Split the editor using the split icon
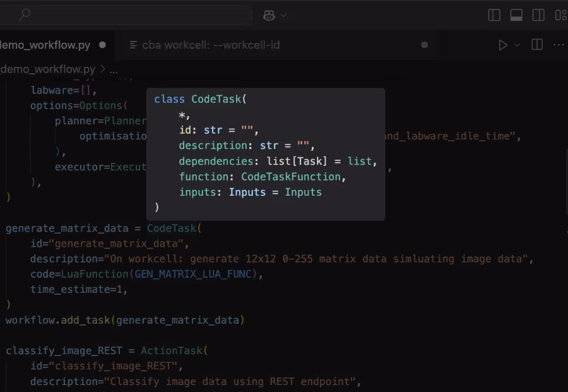Viewport: 568px width, 392px height. 536,45
